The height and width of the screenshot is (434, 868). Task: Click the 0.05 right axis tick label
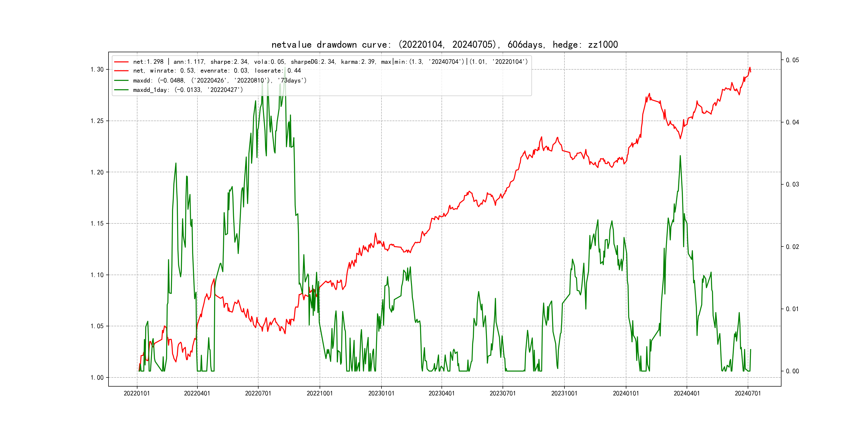pos(792,60)
